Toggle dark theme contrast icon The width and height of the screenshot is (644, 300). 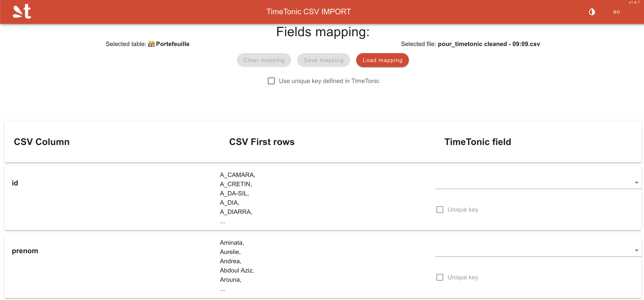pyautogui.click(x=592, y=12)
